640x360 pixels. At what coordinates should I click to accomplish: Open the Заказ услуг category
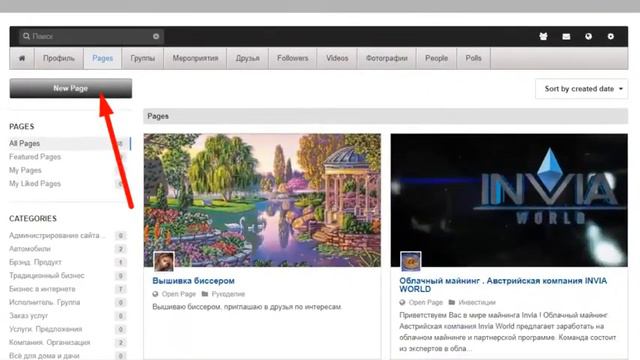tap(29, 316)
